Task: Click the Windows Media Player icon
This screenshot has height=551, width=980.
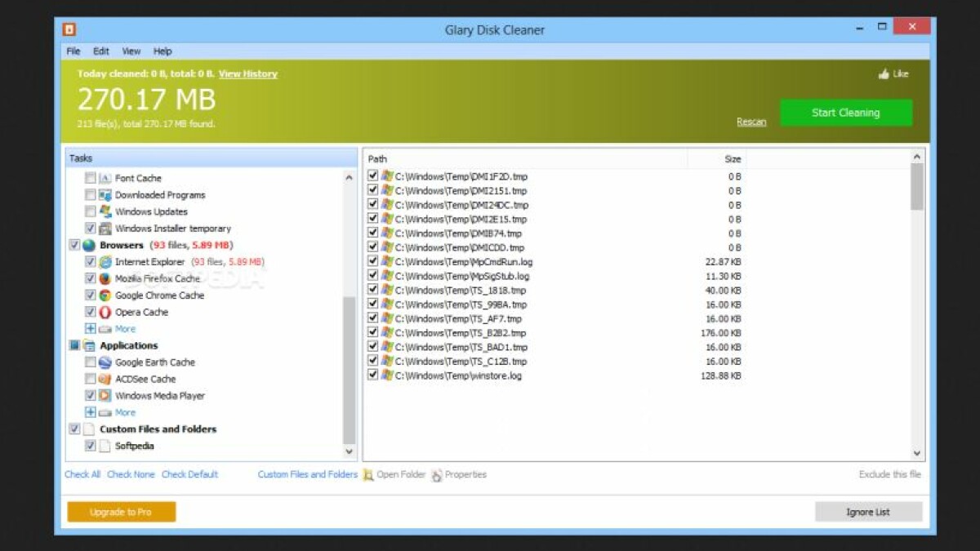Action: pyautogui.click(x=105, y=396)
